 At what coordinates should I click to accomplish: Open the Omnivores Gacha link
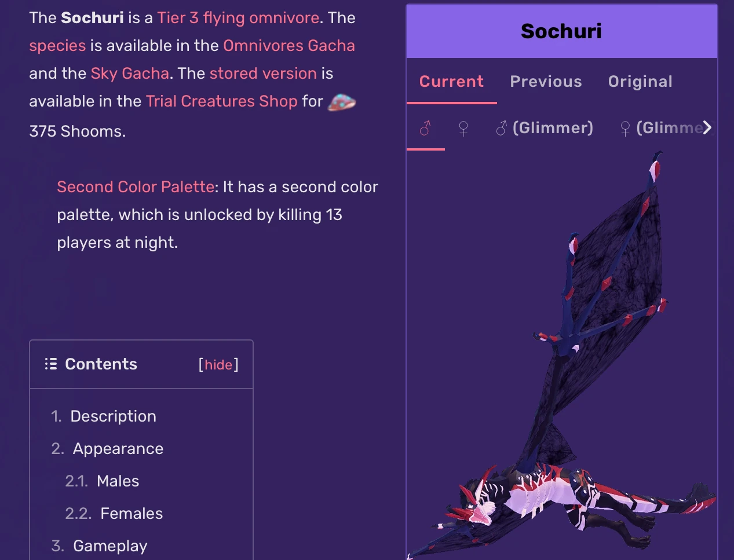289,46
